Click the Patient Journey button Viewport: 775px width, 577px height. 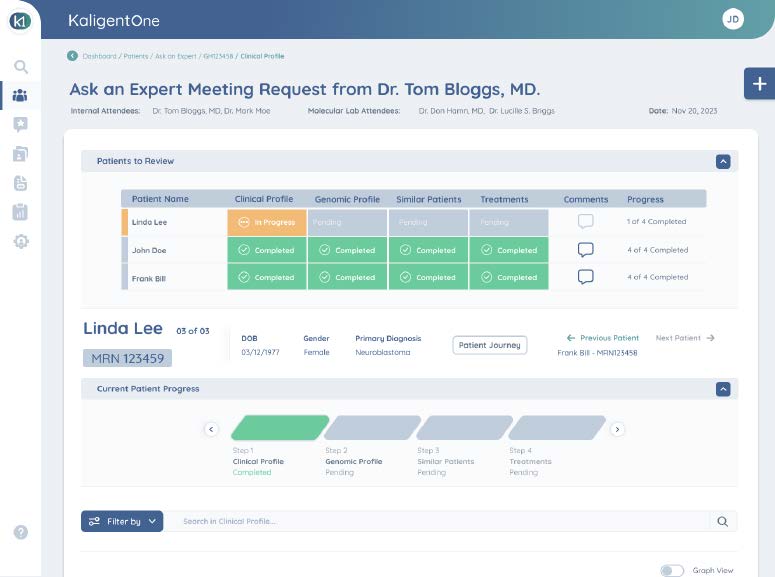489,345
